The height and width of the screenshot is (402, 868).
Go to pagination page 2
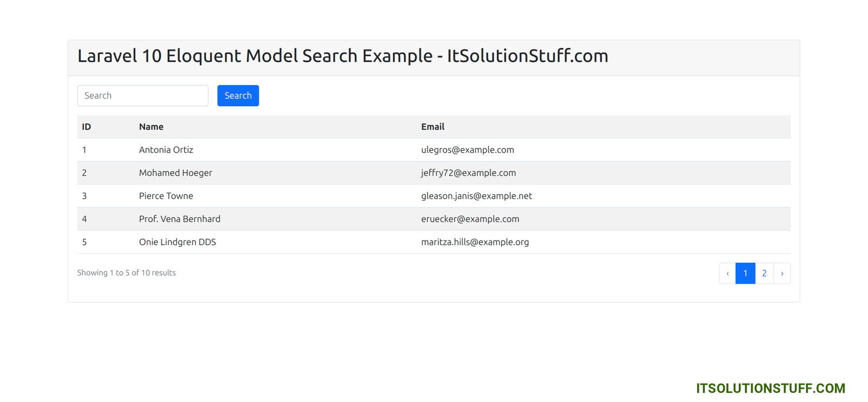point(764,273)
